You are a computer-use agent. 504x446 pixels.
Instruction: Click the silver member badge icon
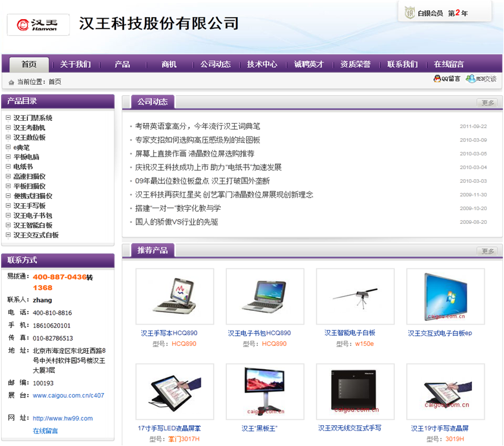[409, 13]
